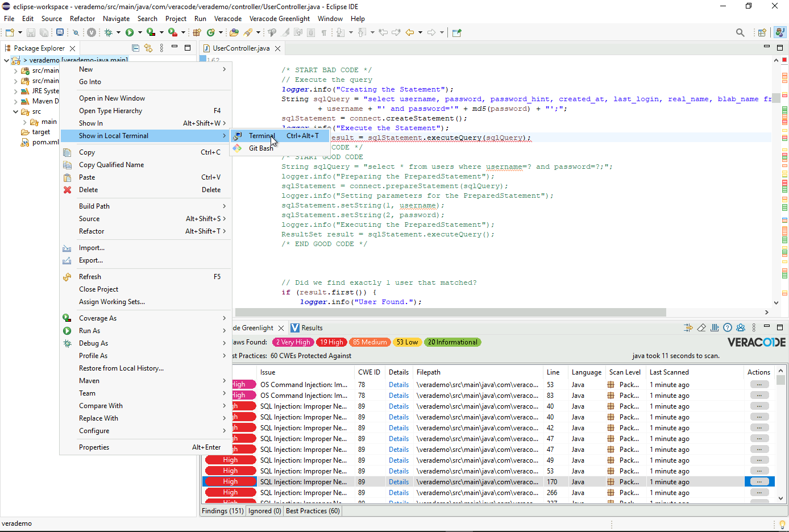The height and width of the screenshot is (532, 789).
Task: Click the Forward navigation arrow in toolbar
Action: tap(431, 32)
